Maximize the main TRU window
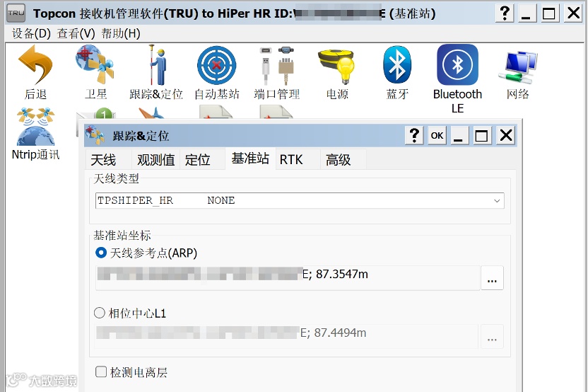Screen dimensions: 588x392 click(549, 13)
